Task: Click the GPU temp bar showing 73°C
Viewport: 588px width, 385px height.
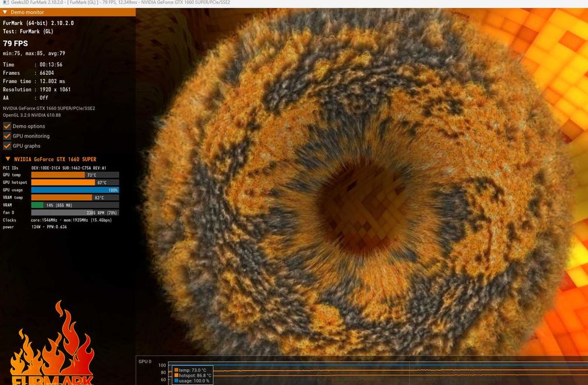Action: 75,175
